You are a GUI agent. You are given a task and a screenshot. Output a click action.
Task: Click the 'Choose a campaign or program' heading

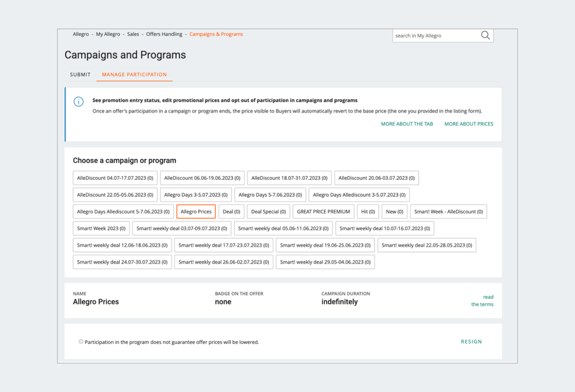point(125,161)
